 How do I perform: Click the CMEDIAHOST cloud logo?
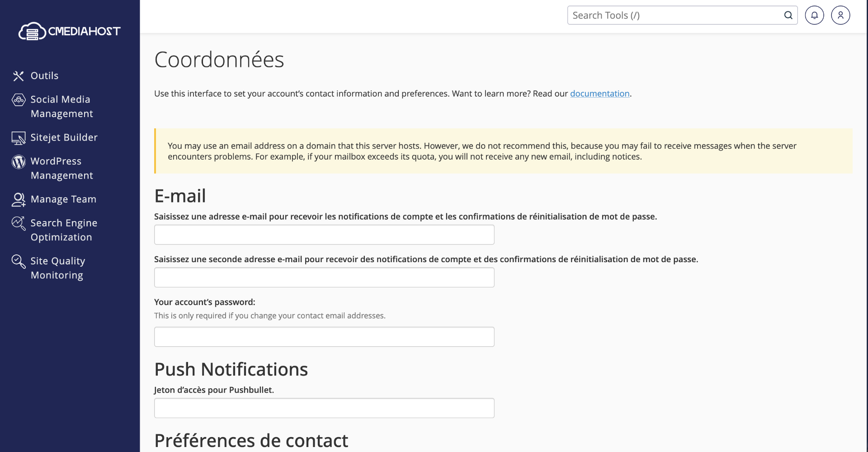[70, 31]
